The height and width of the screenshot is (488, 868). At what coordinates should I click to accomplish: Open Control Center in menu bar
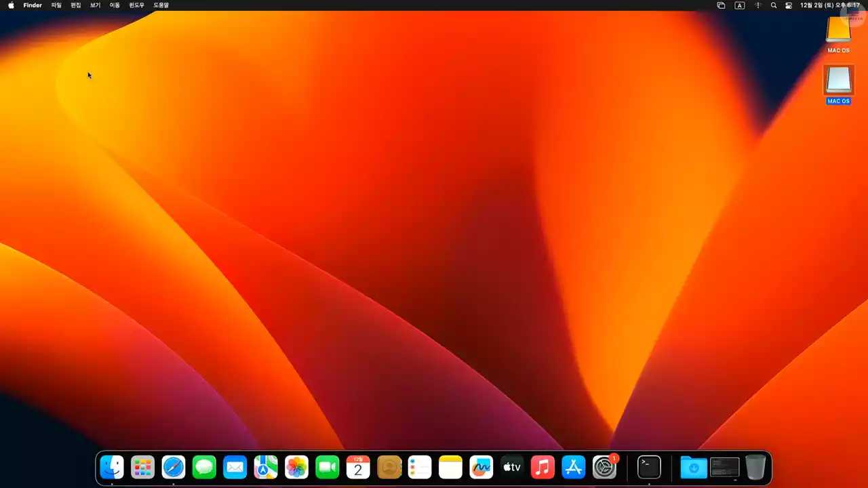[x=789, y=5]
